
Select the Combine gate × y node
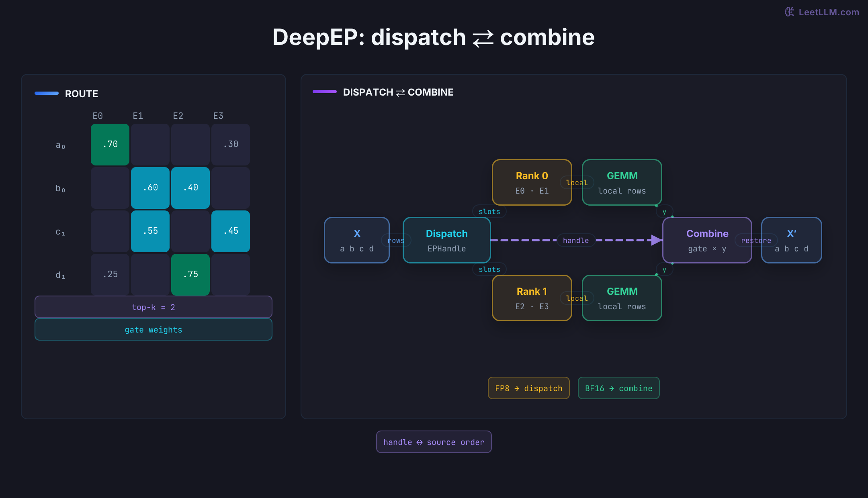coord(707,240)
